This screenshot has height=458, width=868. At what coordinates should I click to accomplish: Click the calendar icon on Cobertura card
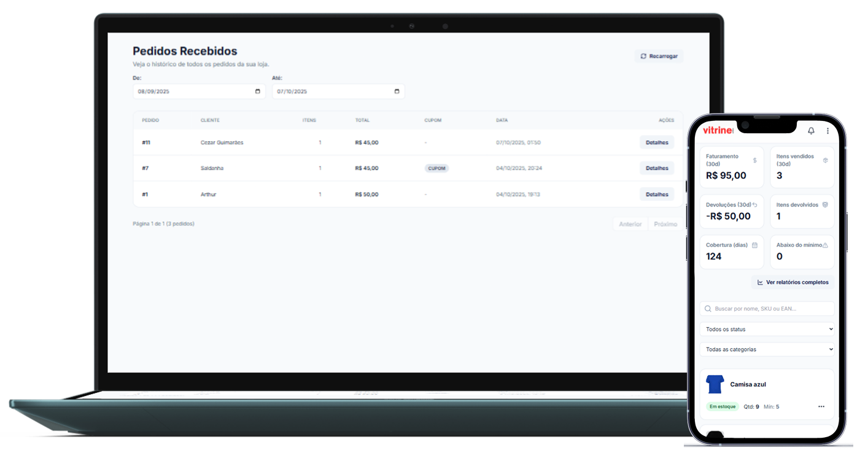754,245
